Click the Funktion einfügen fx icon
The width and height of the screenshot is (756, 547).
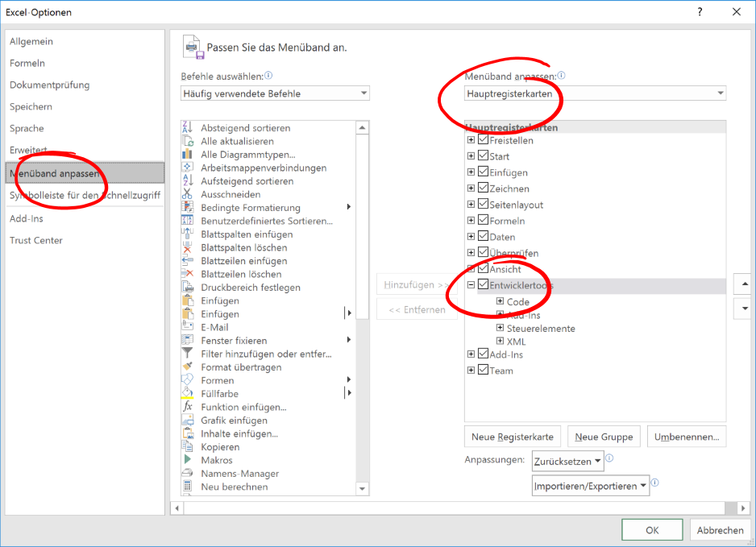[x=187, y=407]
